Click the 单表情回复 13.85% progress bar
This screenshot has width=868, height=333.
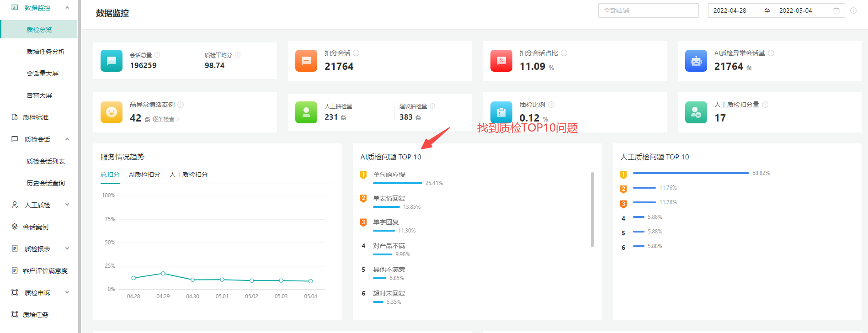386,207
